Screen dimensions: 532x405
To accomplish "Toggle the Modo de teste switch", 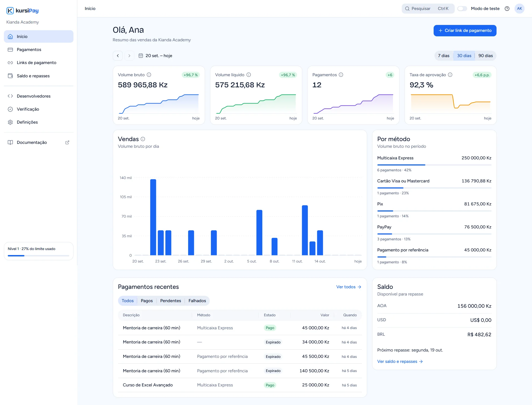I will (x=462, y=9).
